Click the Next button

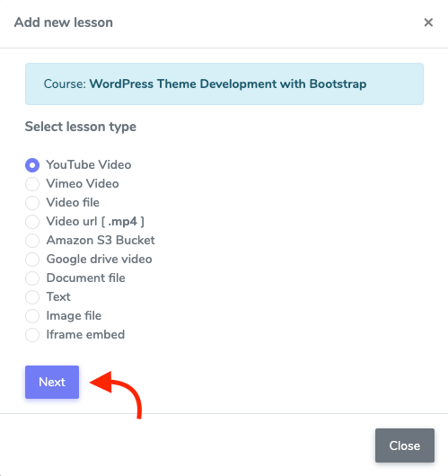[52, 382]
